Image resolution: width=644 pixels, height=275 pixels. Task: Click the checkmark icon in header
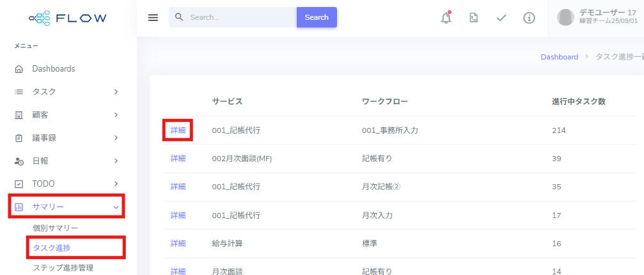(x=501, y=18)
